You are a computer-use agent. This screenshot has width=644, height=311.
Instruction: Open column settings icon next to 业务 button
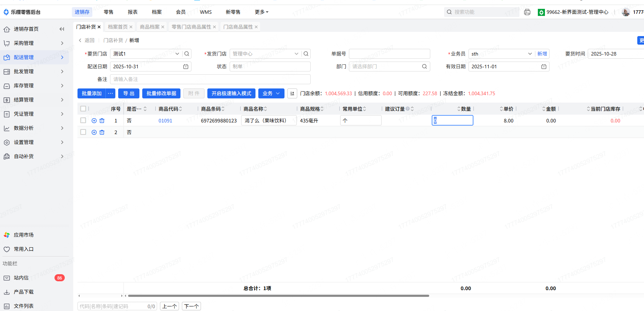coord(292,93)
